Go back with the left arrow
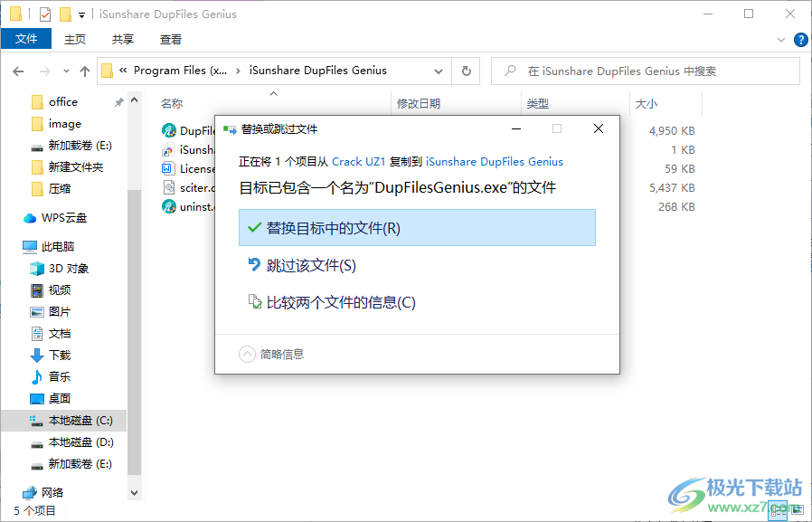Viewport: 812px width, 522px height. coord(18,71)
